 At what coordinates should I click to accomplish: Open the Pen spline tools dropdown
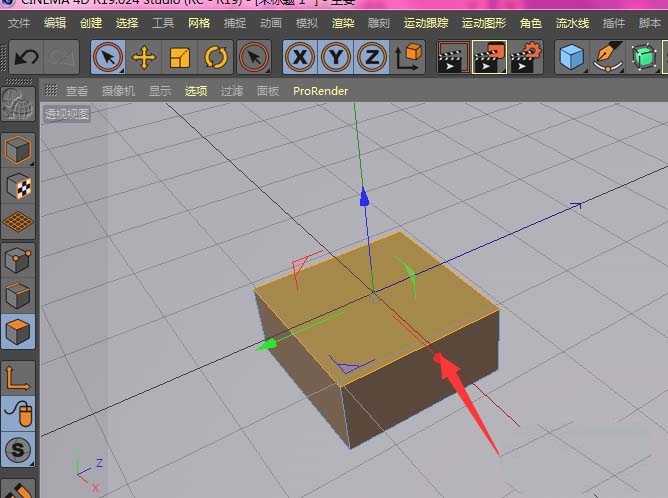pos(607,57)
